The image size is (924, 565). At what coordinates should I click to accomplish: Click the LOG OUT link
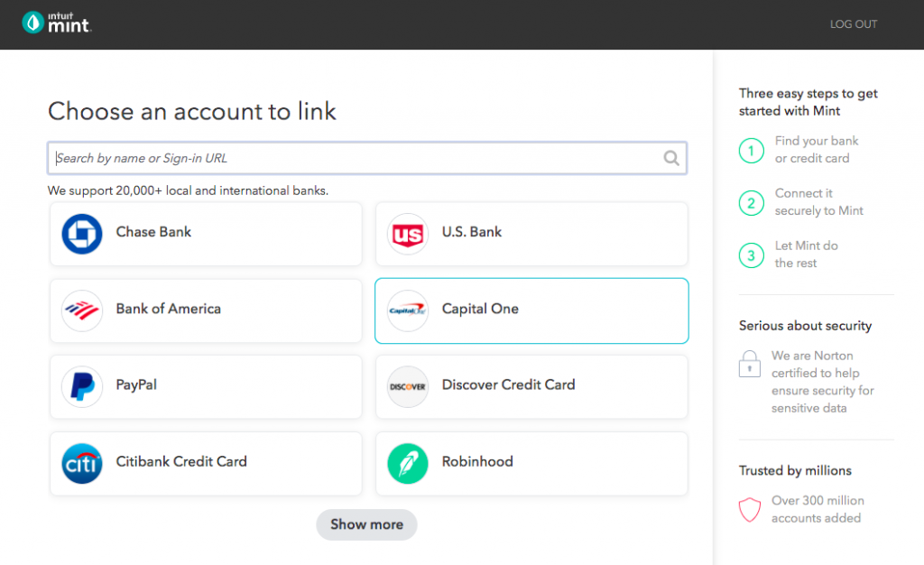[x=853, y=24]
